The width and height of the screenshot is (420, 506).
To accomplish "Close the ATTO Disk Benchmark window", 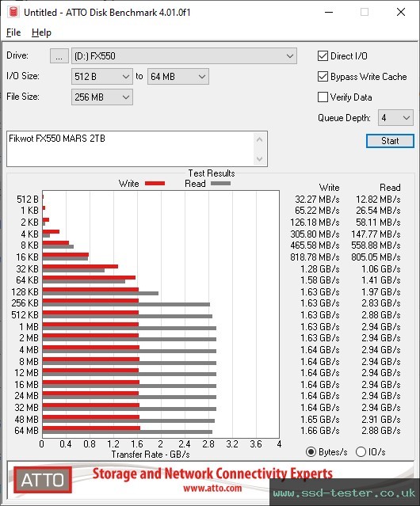I will 401,12.
